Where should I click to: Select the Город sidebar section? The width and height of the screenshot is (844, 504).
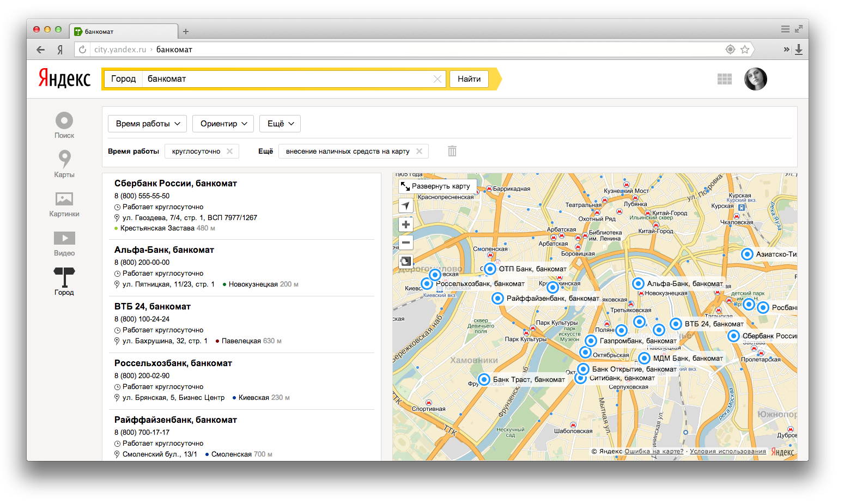point(64,281)
